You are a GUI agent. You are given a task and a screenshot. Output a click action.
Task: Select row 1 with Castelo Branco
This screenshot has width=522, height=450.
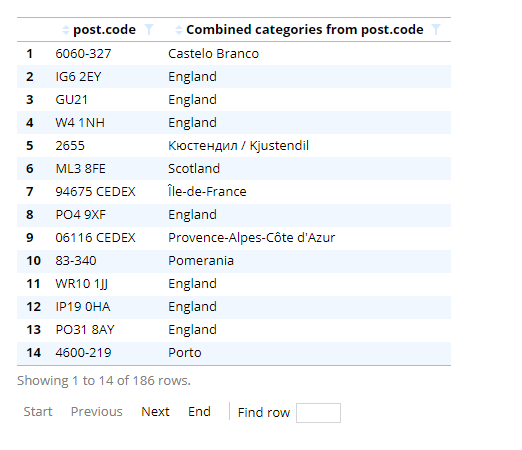[x=234, y=54]
